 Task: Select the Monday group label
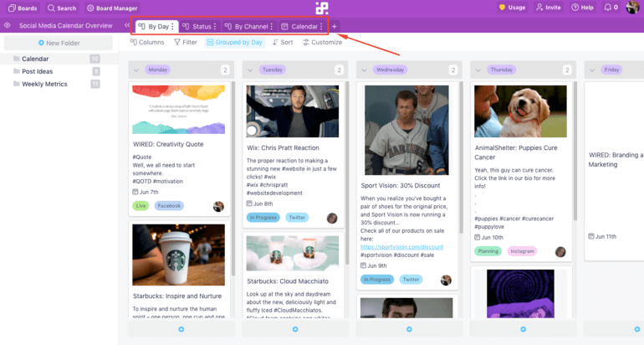click(158, 70)
